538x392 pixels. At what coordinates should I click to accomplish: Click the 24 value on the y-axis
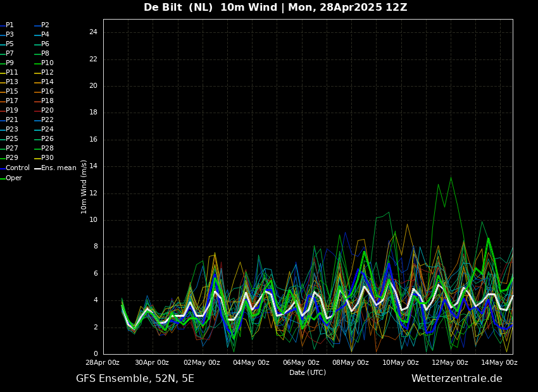coord(93,32)
